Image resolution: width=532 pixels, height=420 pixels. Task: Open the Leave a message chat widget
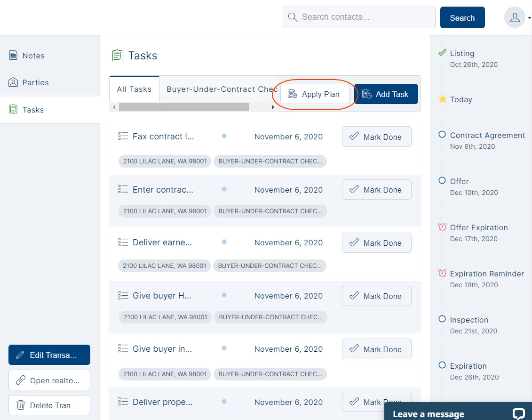point(458,412)
